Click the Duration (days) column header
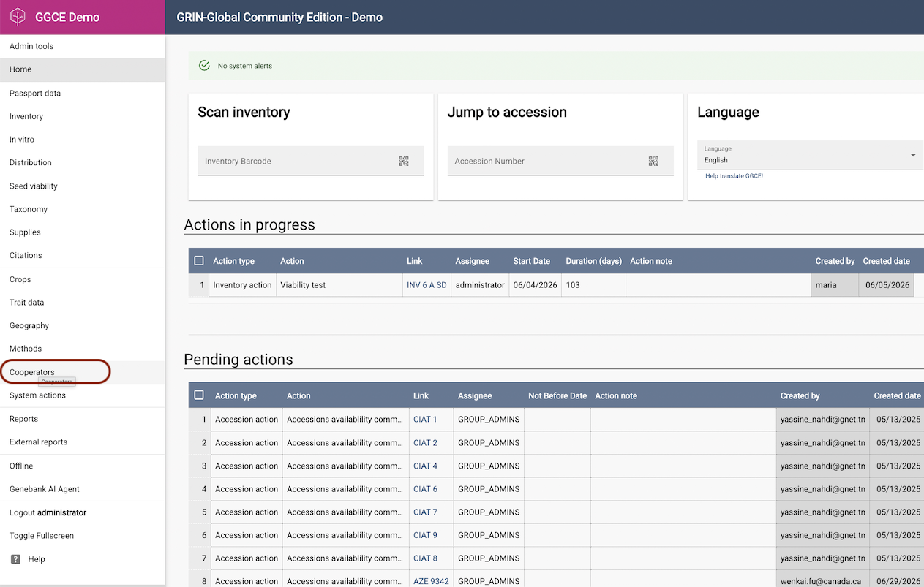This screenshot has height=587, width=924. pyautogui.click(x=594, y=261)
